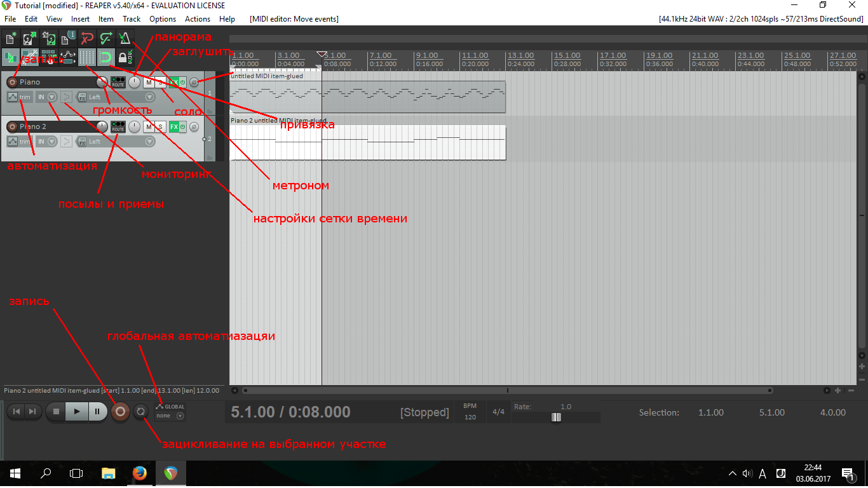Image resolution: width=868 pixels, height=488 pixels.
Task: Toggle transport repeat loop button
Action: 141,412
